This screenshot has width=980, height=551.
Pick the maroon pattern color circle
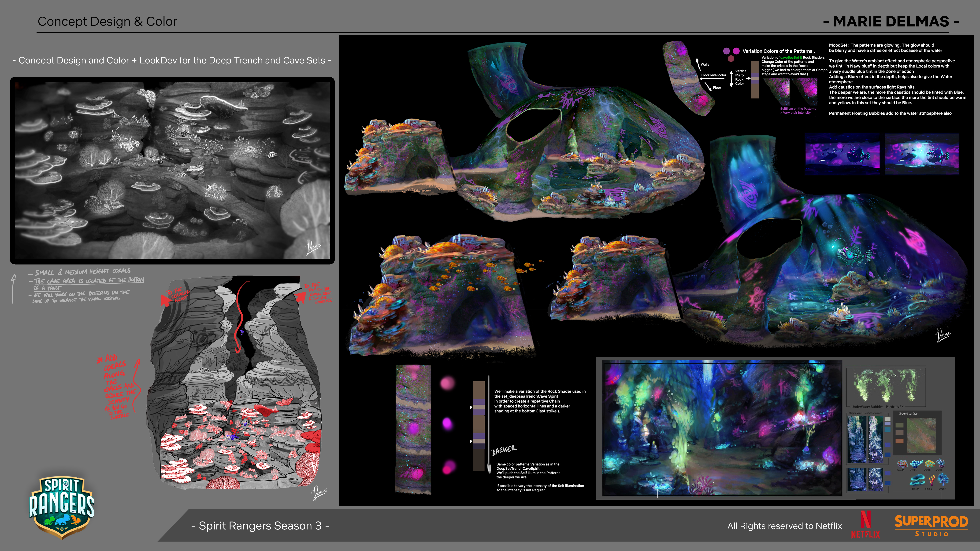[x=731, y=59]
